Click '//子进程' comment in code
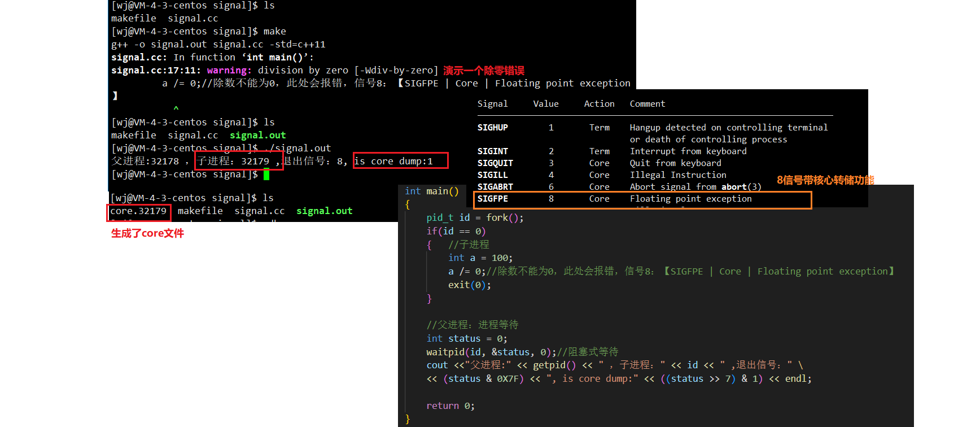This screenshot has width=980, height=427. tap(469, 245)
